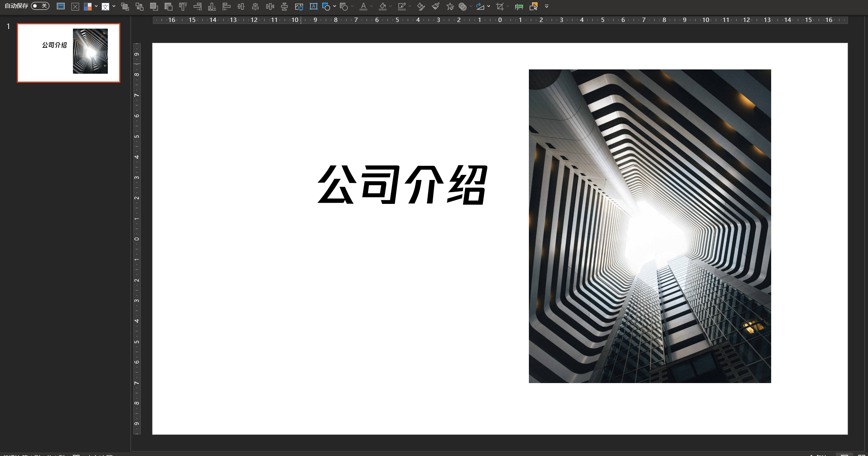
Task: Click the 公司介绍 title text
Action: coord(402,185)
